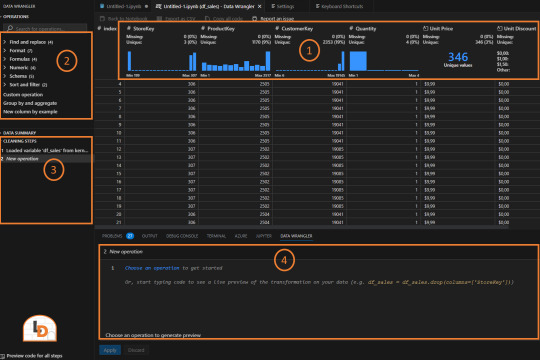
Task: Expand the DATA SUMMARY section
Action: tap(18, 133)
